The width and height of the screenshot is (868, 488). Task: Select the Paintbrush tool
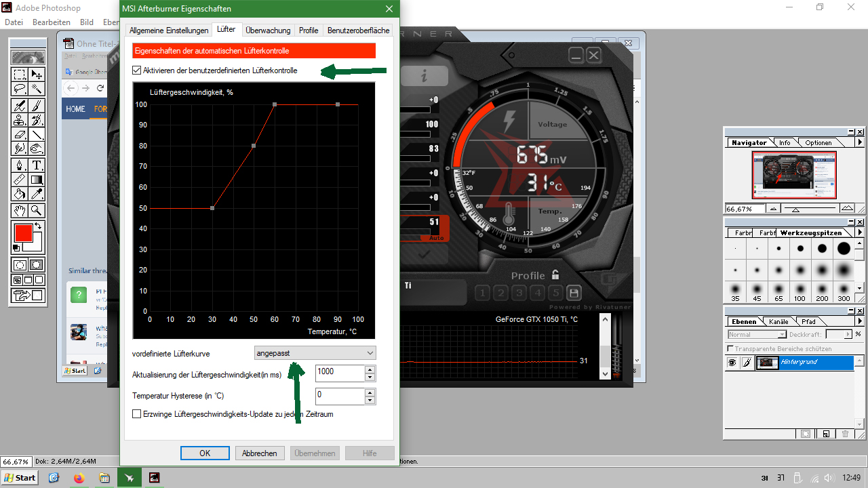tap(37, 106)
